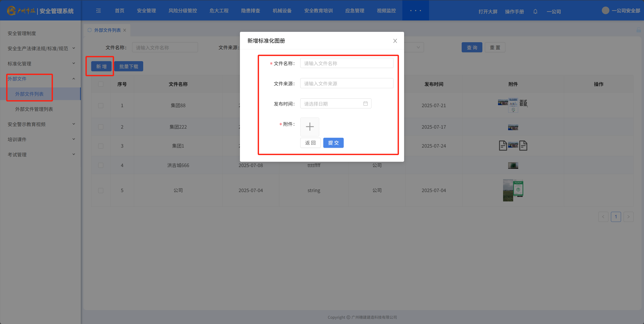Screen dimensions: 644x324
Task: Click the 文件来源 input in dialog
Action: 346,83
